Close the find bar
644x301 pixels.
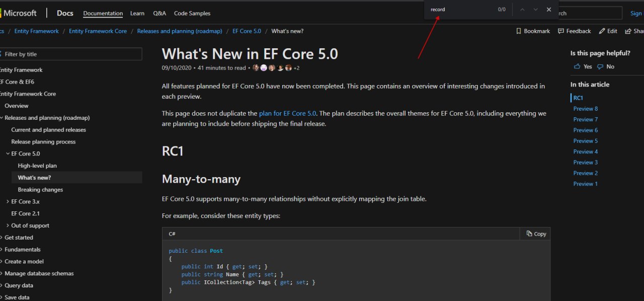[x=549, y=10]
